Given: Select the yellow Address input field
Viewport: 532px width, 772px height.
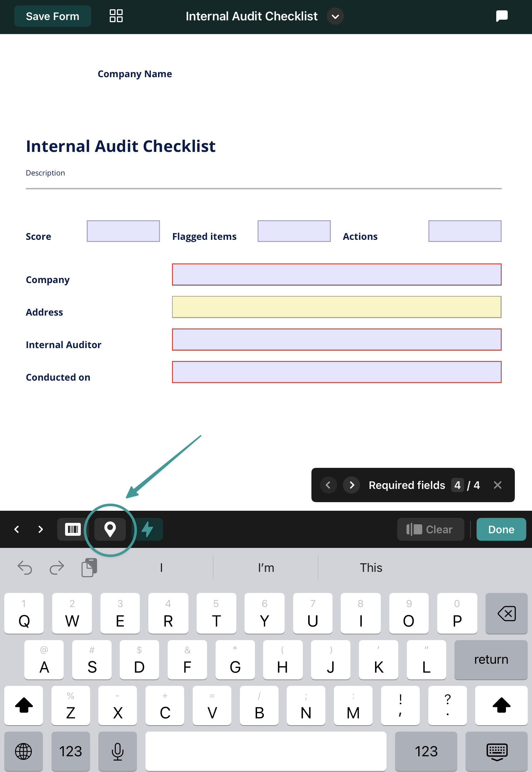Looking at the screenshot, I should pyautogui.click(x=336, y=307).
